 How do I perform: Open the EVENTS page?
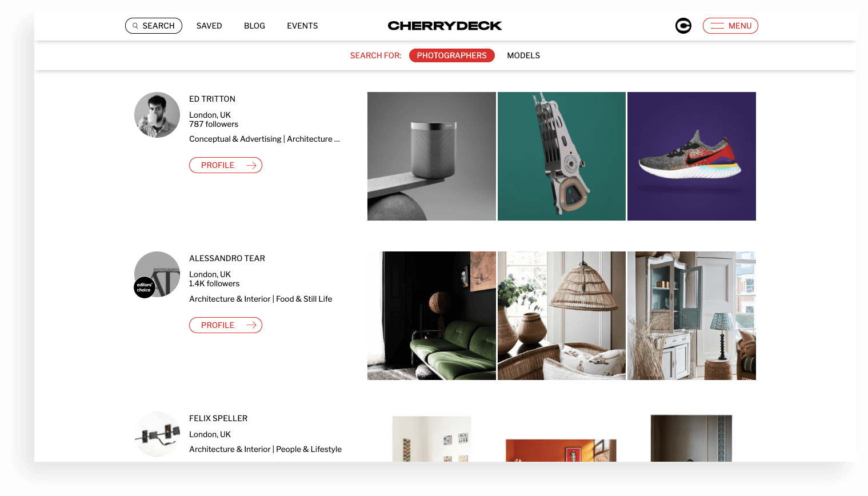pos(302,26)
